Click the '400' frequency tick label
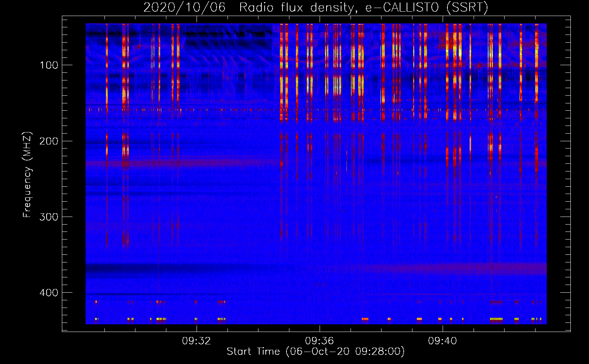Image resolution: width=589 pixels, height=364 pixels. coord(49,293)
